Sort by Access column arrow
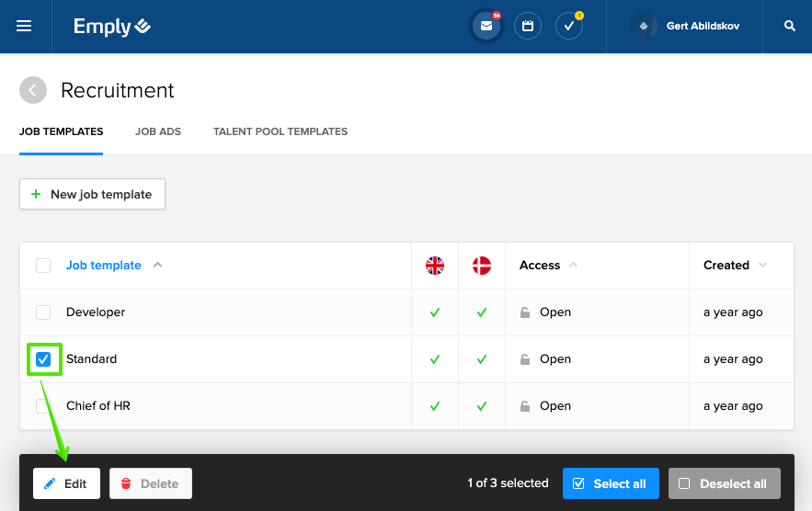This screenshot has height=511, width=812. 574,266
